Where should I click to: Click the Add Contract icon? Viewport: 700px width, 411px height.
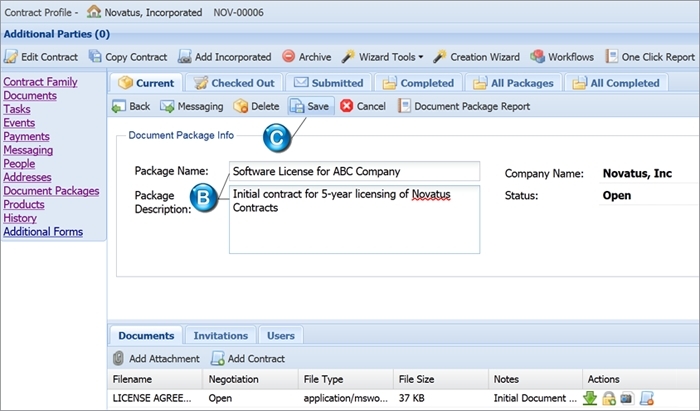pyautogui.click(x=217, y=358)
